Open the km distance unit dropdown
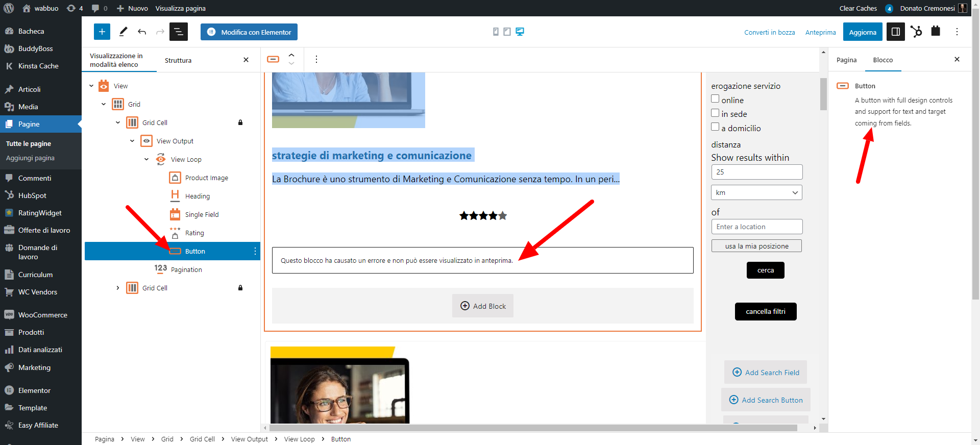The height and width of the screenshot is (445, 980). (x=756, y=192)
